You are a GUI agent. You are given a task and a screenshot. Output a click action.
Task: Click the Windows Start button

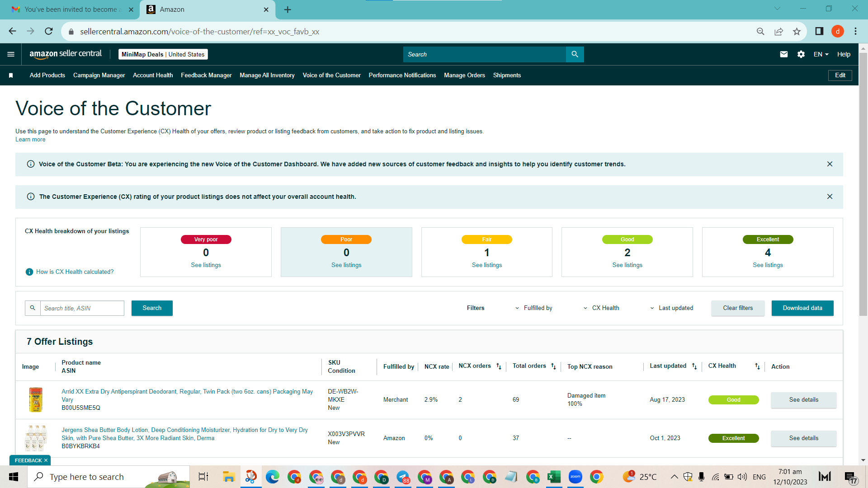click(14, 477)
